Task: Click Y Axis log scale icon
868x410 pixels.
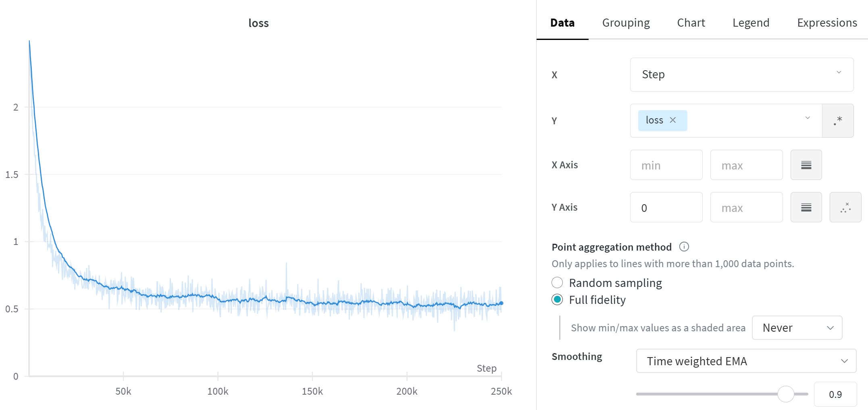Action: pos(806,207)
